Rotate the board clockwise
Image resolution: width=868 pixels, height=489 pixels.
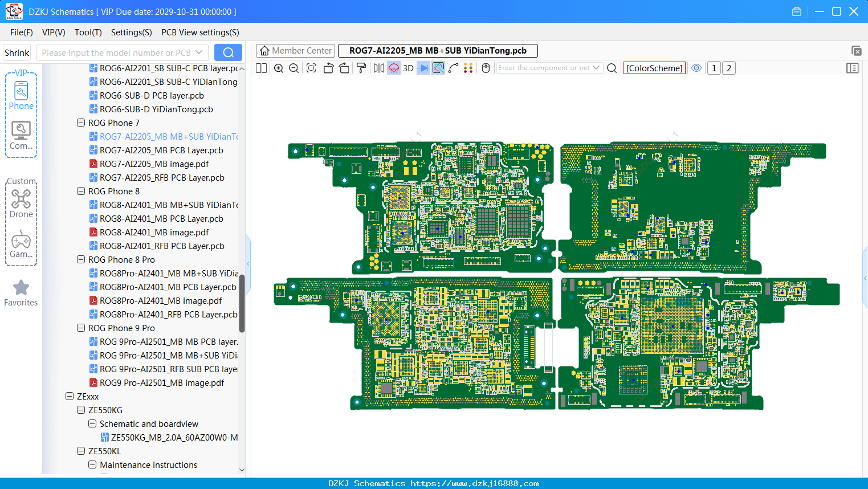(344, 68)
